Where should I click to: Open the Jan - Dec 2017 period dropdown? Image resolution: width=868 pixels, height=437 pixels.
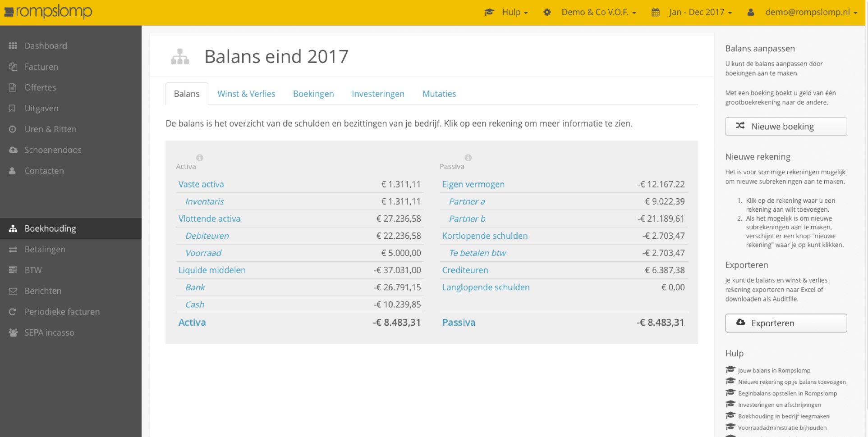click(x=701, y=12)
